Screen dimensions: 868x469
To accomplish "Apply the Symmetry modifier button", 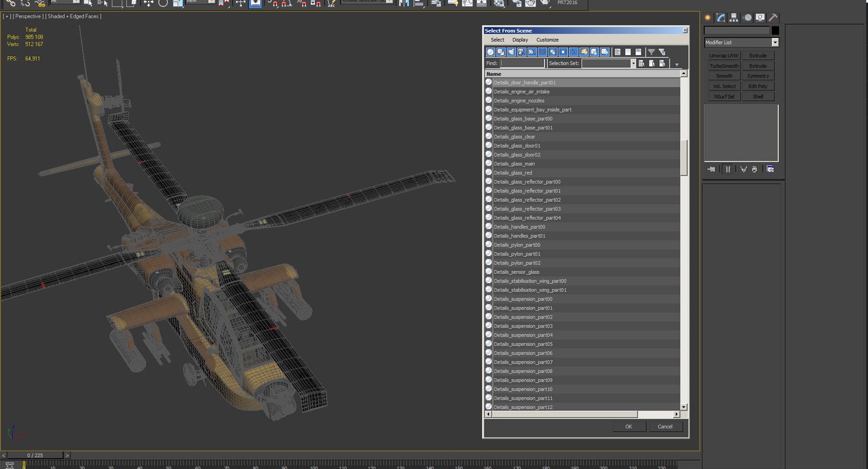I will pos(758,76).
